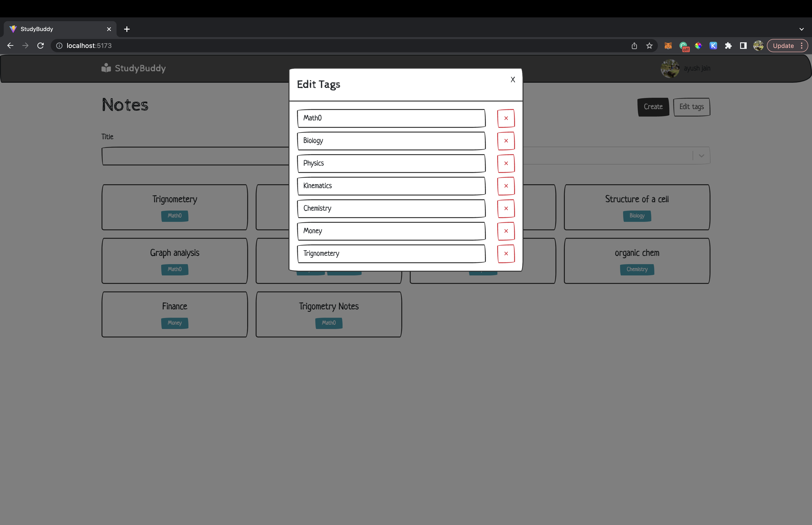Open the Extensions puzzle icon

click(728, 46)
